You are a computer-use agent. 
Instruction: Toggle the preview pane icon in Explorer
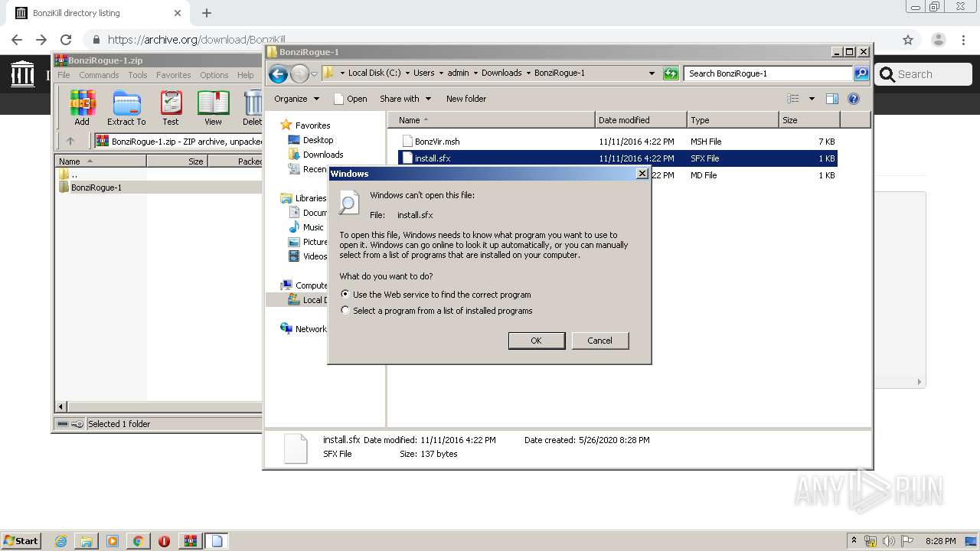click(832, 99)
